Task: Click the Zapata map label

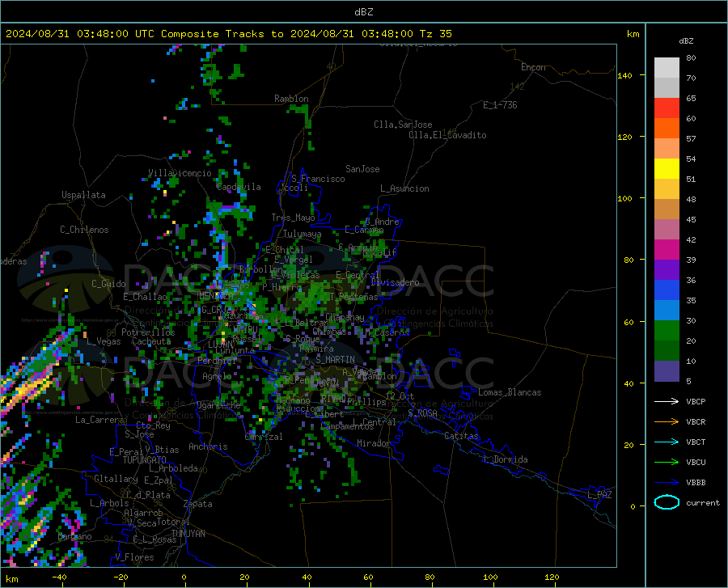Action: click(198, 504)
